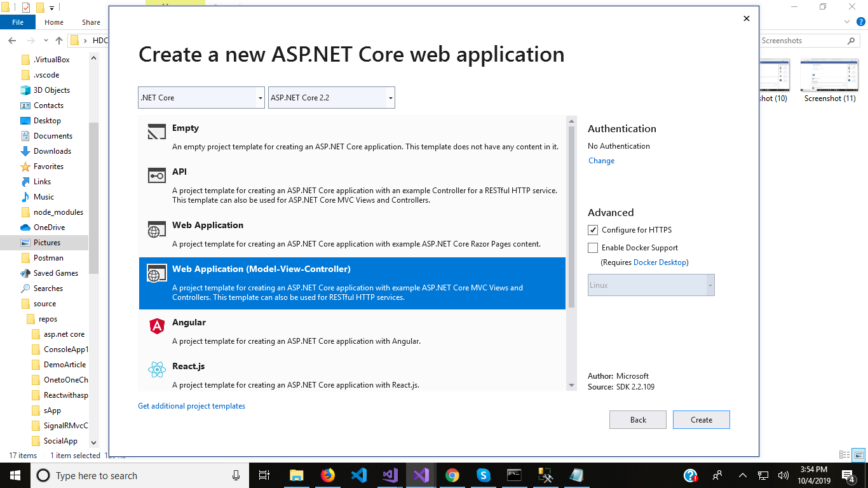868x488 pixels.
Task: Click Get additional project templates link
Action: pyautogui.click(x=191, y=406)
